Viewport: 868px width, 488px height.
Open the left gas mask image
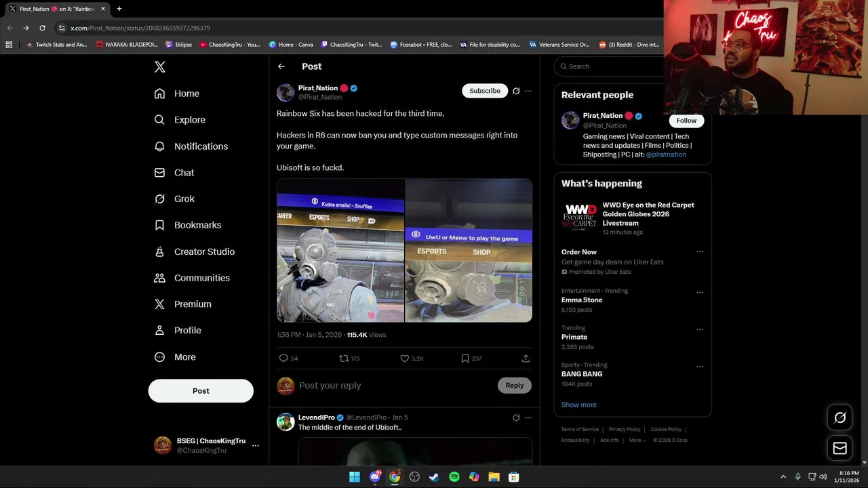coord(340,251)
